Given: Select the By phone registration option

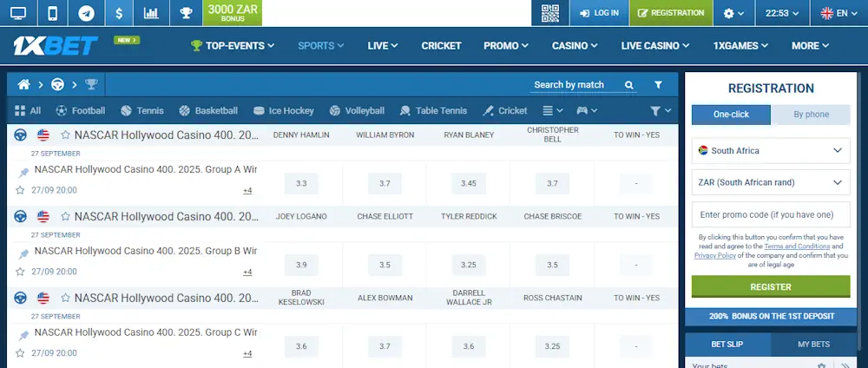Looking at the screenshot, I should point(811,115).
